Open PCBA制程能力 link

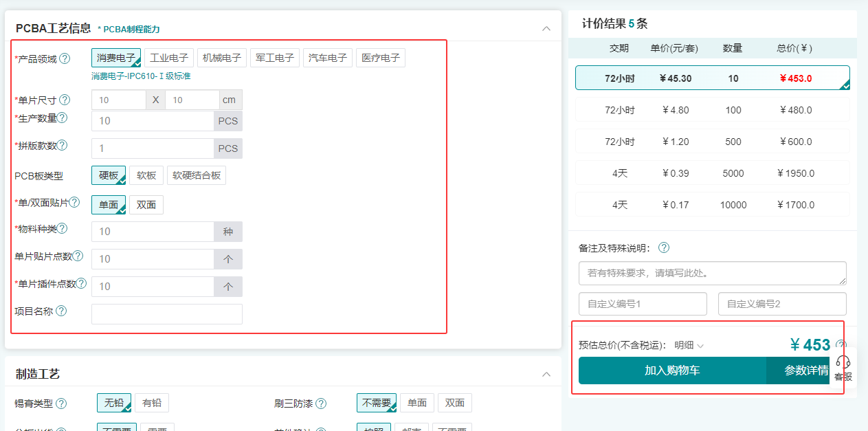(x=131, y=29)
